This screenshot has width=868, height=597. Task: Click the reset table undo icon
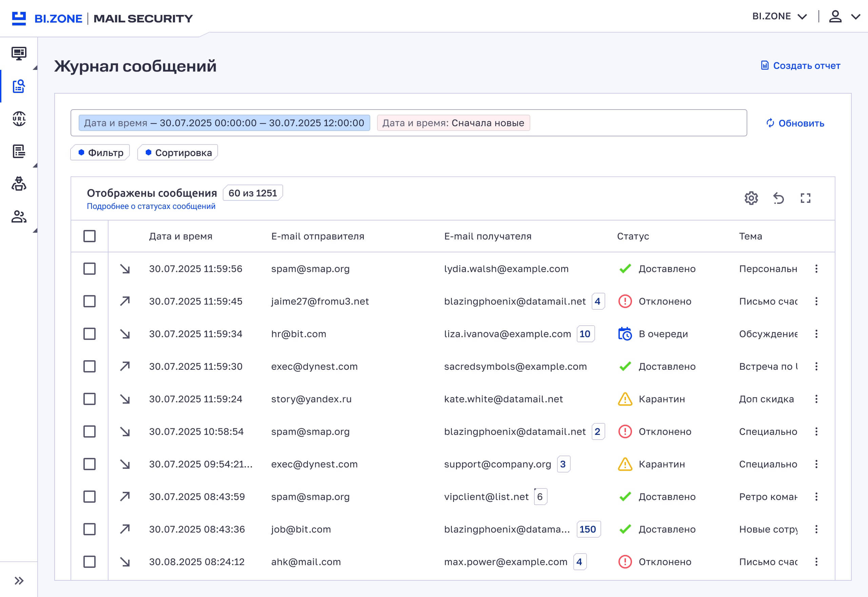point(778,198)
